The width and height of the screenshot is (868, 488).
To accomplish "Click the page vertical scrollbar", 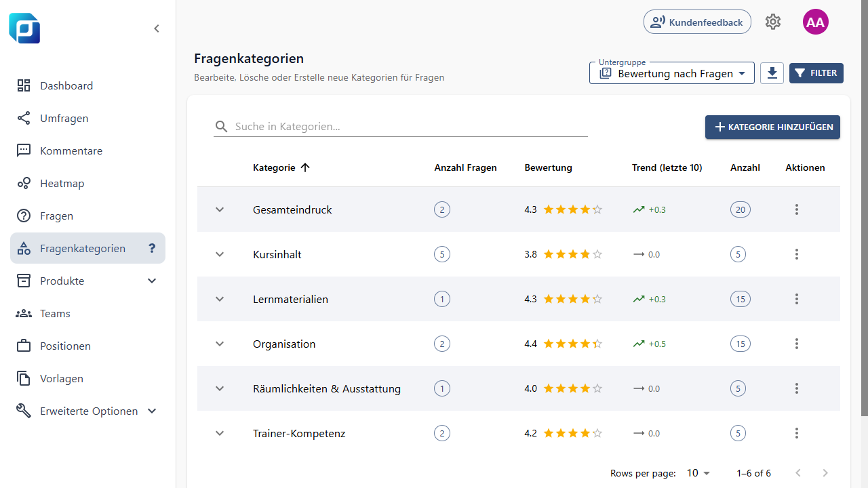I will click(865, 207).
